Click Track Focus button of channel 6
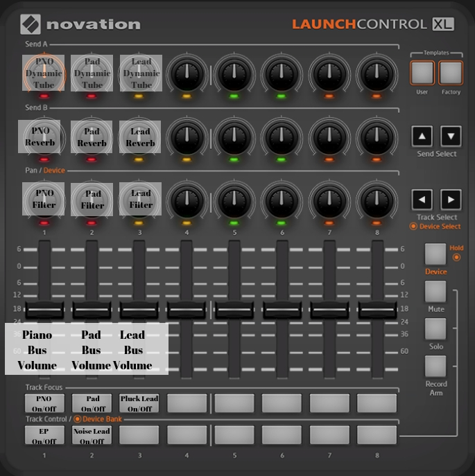The image size is (475, 476). pos(282,403)
